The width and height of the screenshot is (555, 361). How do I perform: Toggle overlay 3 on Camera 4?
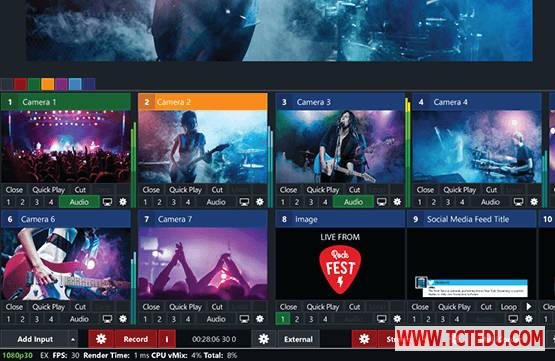[x=448, y=202]
